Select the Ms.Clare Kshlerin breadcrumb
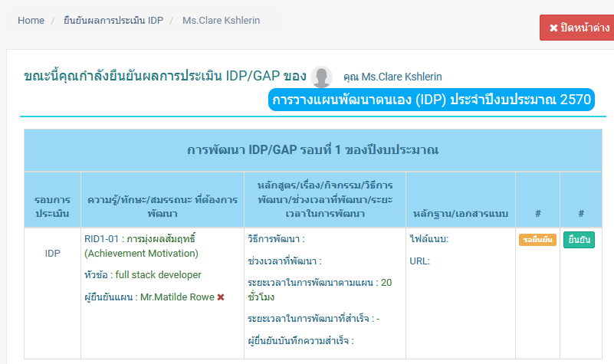This screenshot has width=614, height=364. point(221,21)
